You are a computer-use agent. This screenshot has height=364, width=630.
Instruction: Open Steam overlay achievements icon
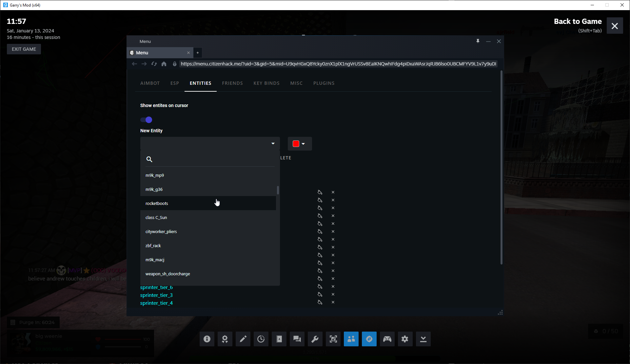click(225, 339)
